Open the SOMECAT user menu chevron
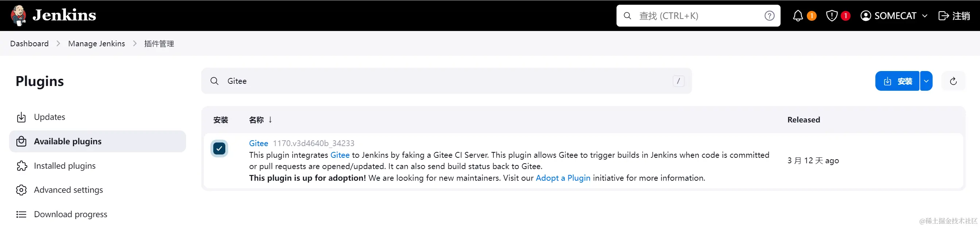The image size is (980, 227). click(925, 16)
